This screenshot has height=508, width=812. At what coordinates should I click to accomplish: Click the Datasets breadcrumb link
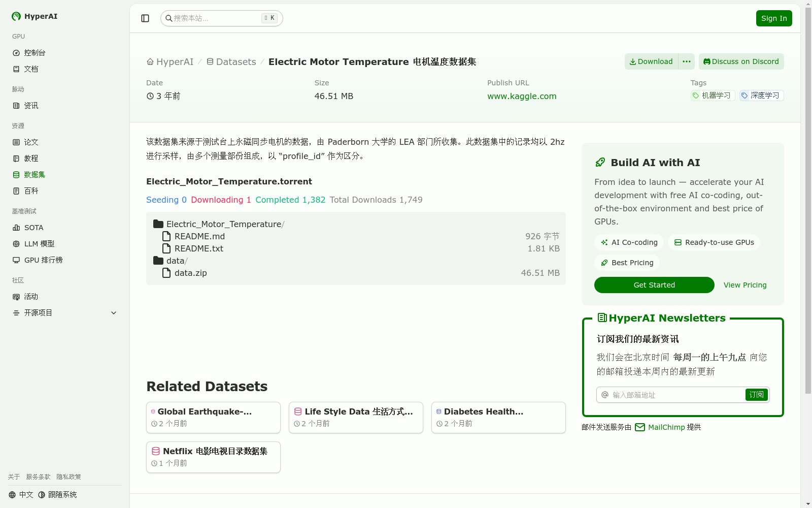231,62
